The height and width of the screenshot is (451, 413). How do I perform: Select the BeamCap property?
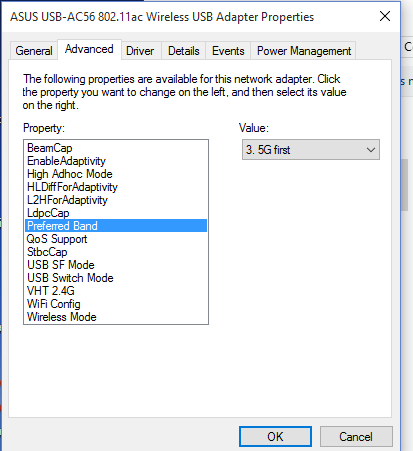click(x=49, y=148)
